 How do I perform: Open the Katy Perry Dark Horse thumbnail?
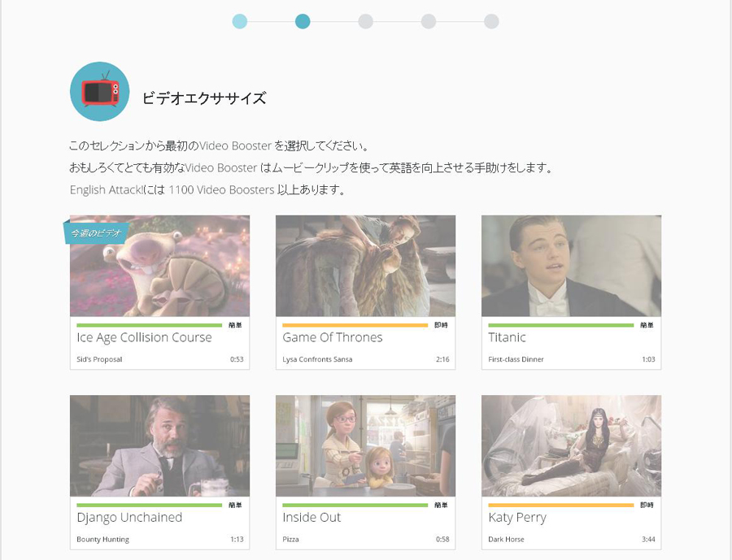[571, 445]
